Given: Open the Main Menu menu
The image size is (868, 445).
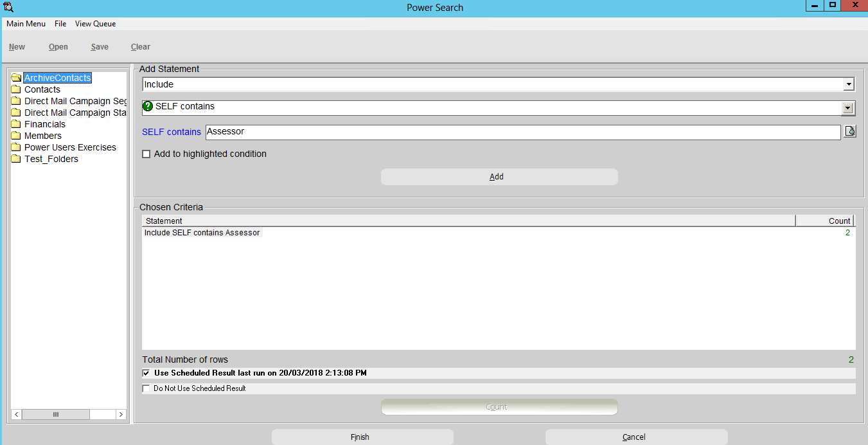Looking at the screenshot, I should (26, 24).
